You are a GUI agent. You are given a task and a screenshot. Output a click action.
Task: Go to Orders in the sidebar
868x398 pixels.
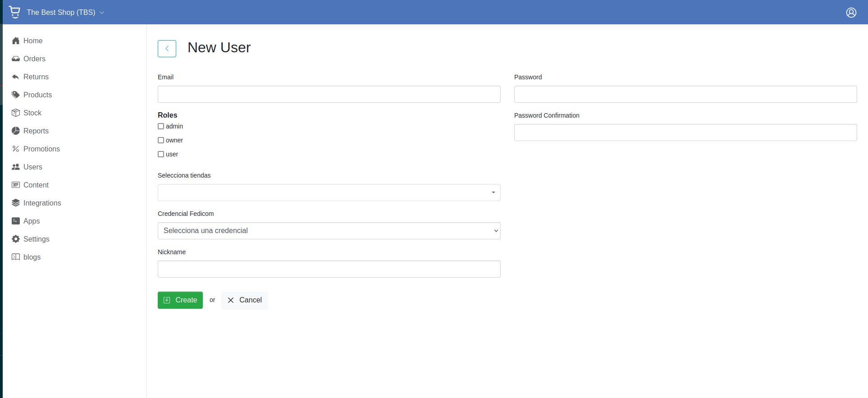tap(34, 59)
